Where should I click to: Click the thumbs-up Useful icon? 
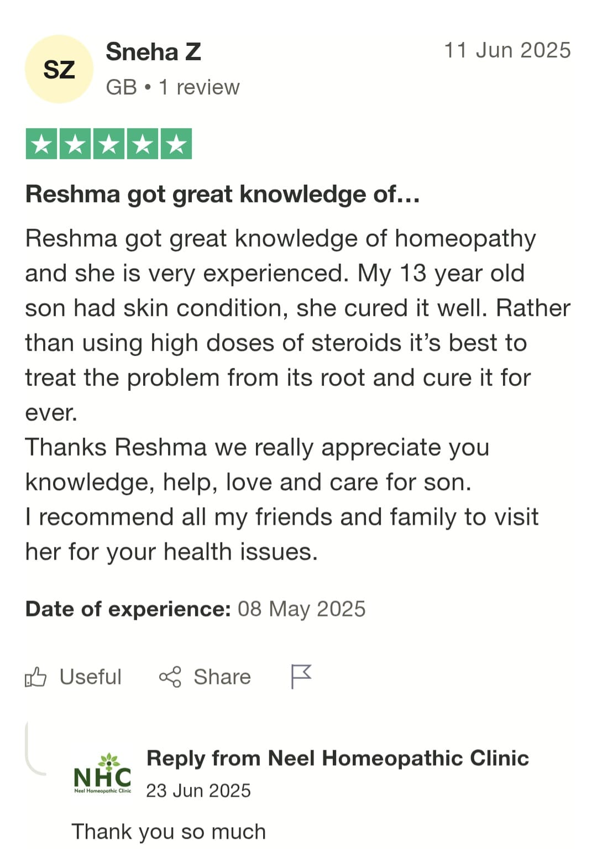point(35,677)
